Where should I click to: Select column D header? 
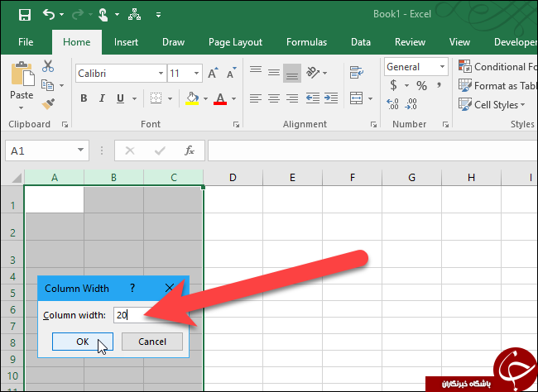233,177
